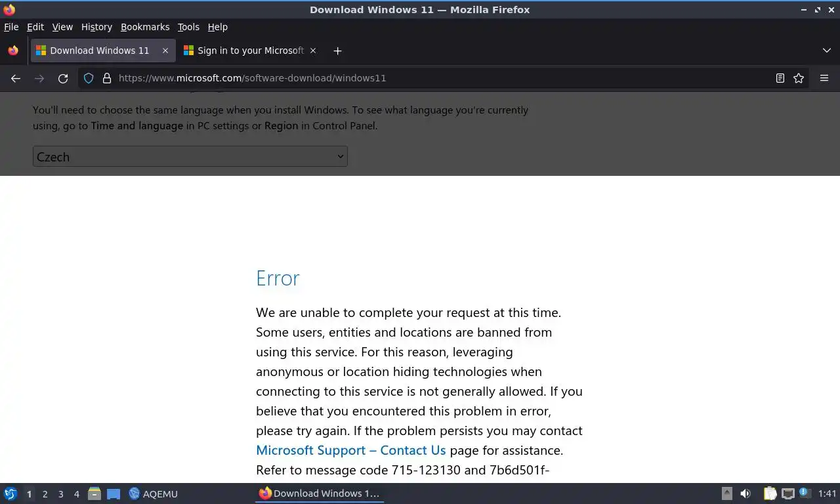
Task: Bookmark this page with the star icon
Action: tap(799, 78)
